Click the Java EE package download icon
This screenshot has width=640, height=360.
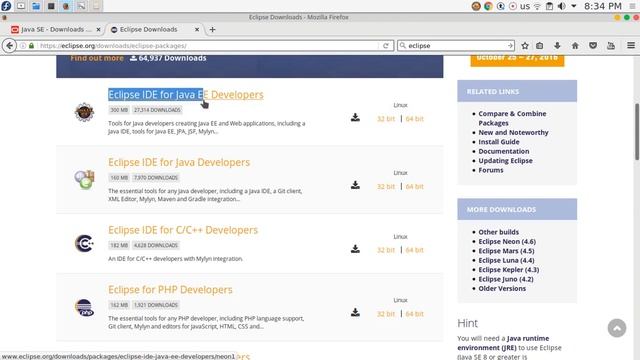point(356,118)
